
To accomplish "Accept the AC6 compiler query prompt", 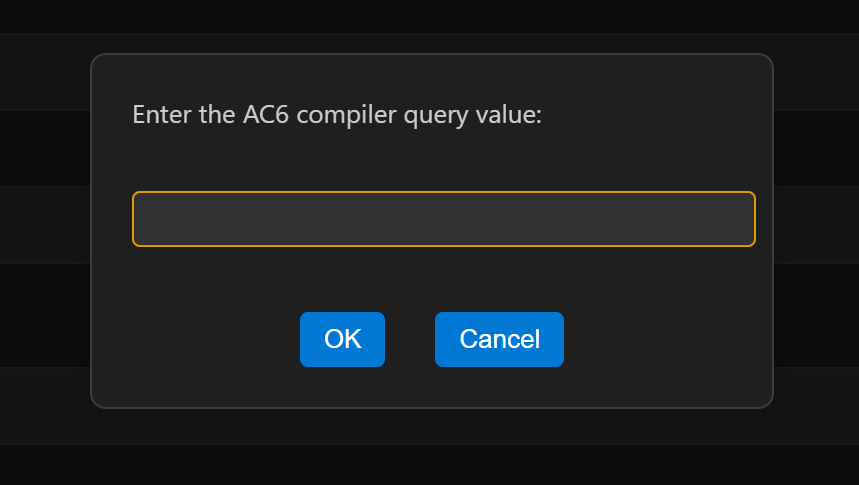I will click(x=342, y=339).
